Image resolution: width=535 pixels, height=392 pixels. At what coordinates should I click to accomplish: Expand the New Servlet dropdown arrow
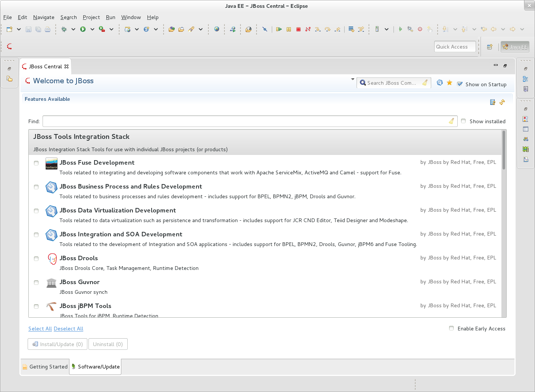[156, 29]
